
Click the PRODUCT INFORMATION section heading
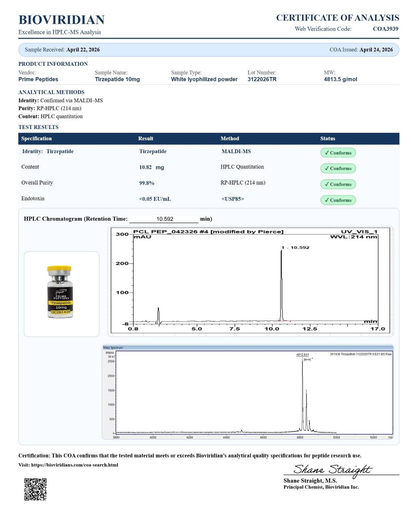pyautogui.click(x=53, y=64)
